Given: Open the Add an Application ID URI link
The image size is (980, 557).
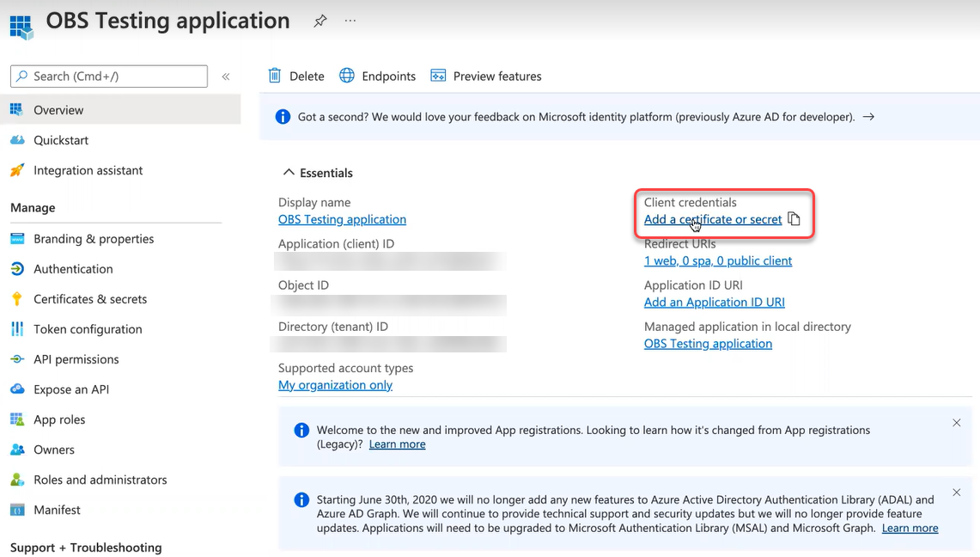Looking at the screenshot, I should pyautogui.click(x=714, y=302).
